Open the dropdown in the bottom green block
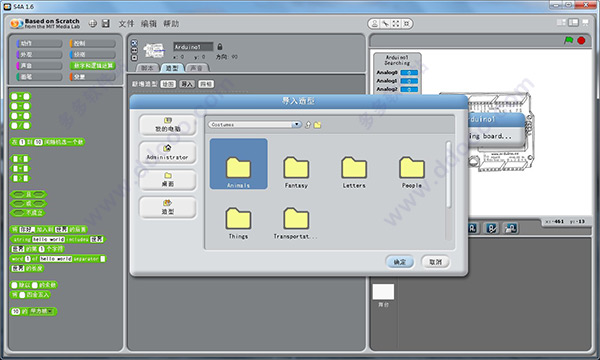This screenshot has height=360, width=600. 42,311
